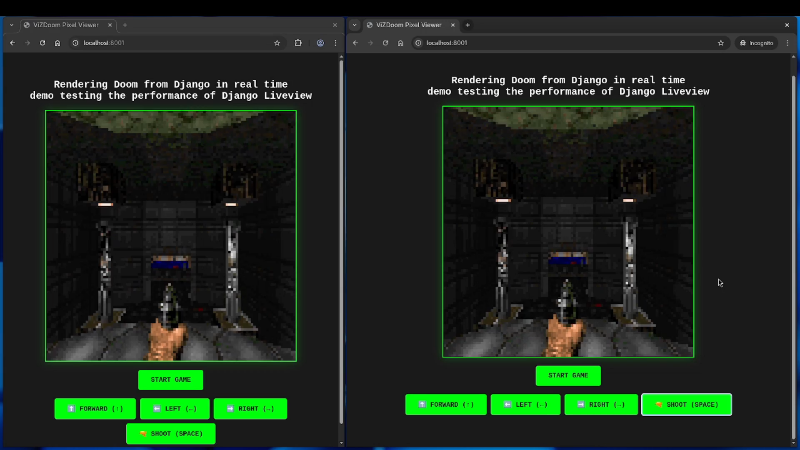Expand tab search dropdown in right browser
This screenshot has width=800, height=450.
click(354, 25)
